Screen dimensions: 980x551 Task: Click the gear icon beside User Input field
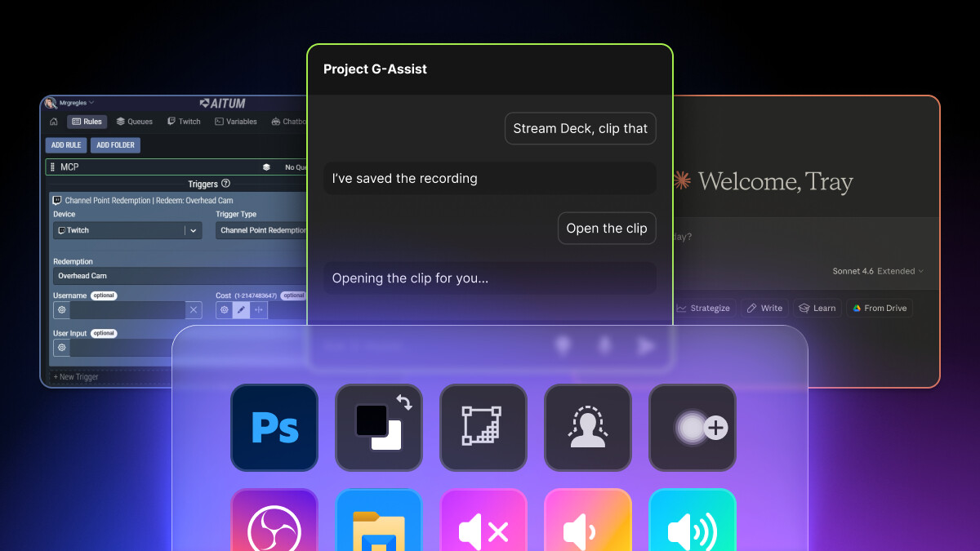point(61,348)
